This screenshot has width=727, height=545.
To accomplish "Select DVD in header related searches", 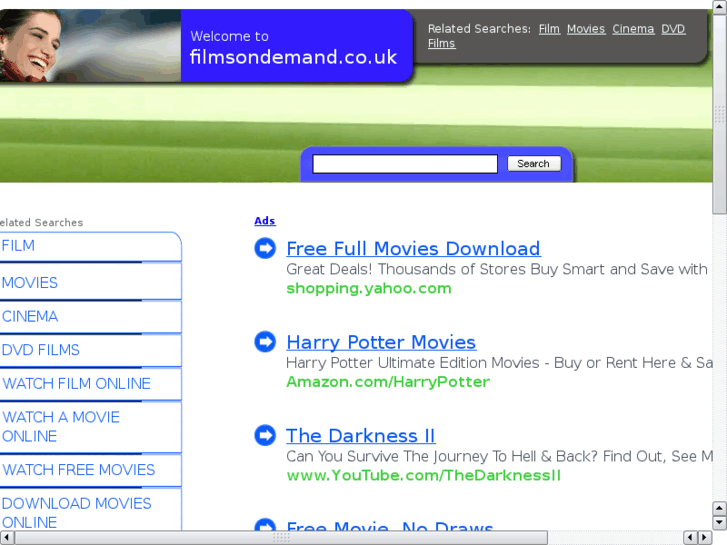I will click(673, 29).
